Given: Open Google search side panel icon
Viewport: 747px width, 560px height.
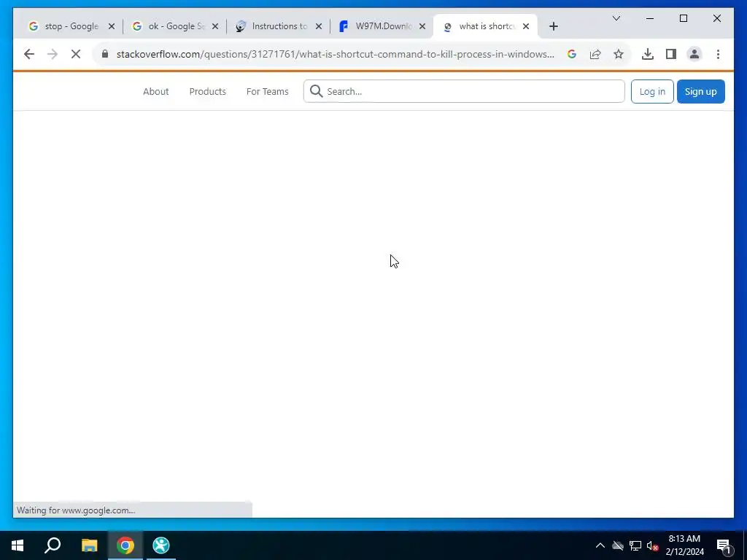Looking at the screenshot, I should 572,54.
